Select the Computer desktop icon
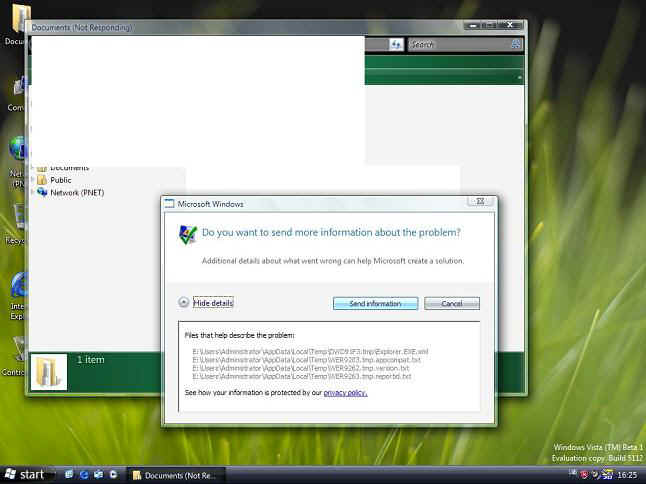 (17, 90)
